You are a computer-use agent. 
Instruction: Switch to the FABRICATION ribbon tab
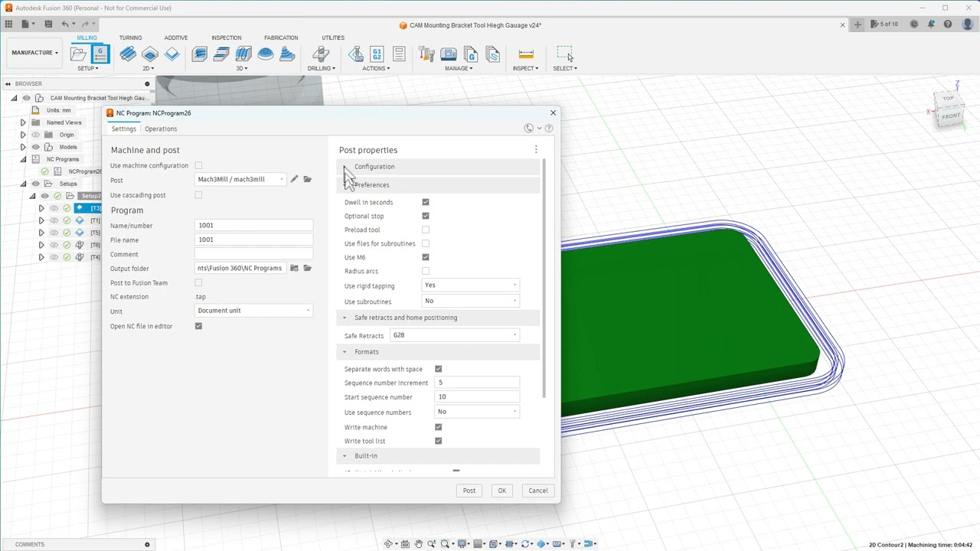tap(281, 37)
